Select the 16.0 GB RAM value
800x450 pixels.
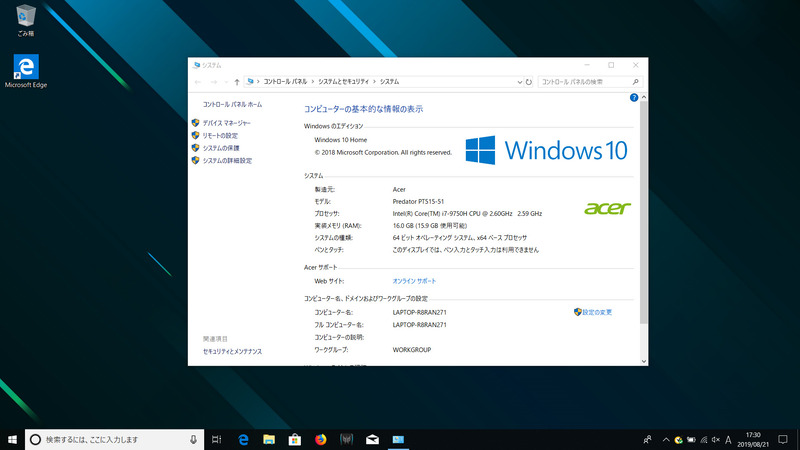click(x=430, y=226)
